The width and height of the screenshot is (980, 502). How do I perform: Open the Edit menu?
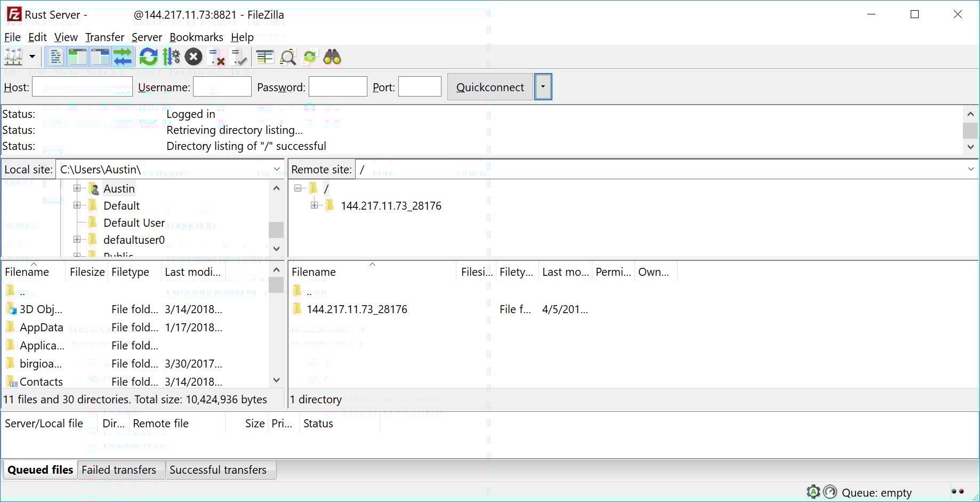[x=37, y=37]
